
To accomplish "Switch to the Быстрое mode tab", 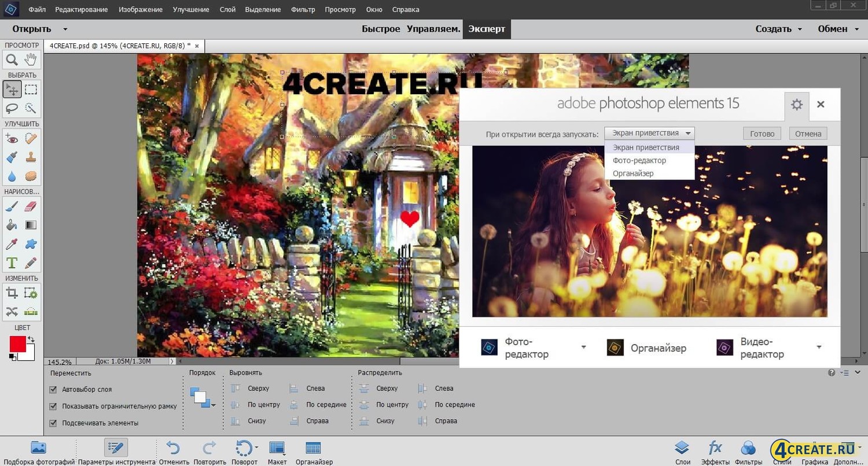I will [381, 29].
